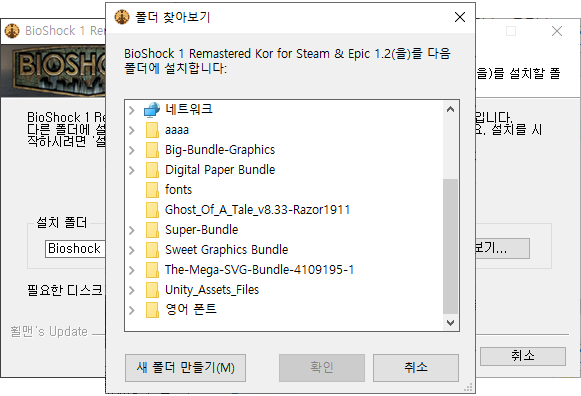Expand the Super-Bundle folder node
The height and width of the screenshot is (396, 581).
132,230
